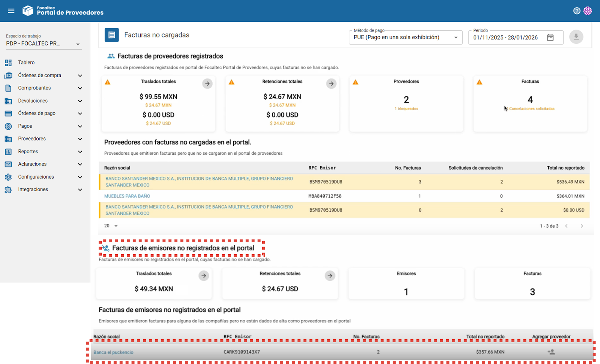Expand Proveedores menu chevron
Image resolution: width=600 pixels, height=364 pixels.
[80, 139]
